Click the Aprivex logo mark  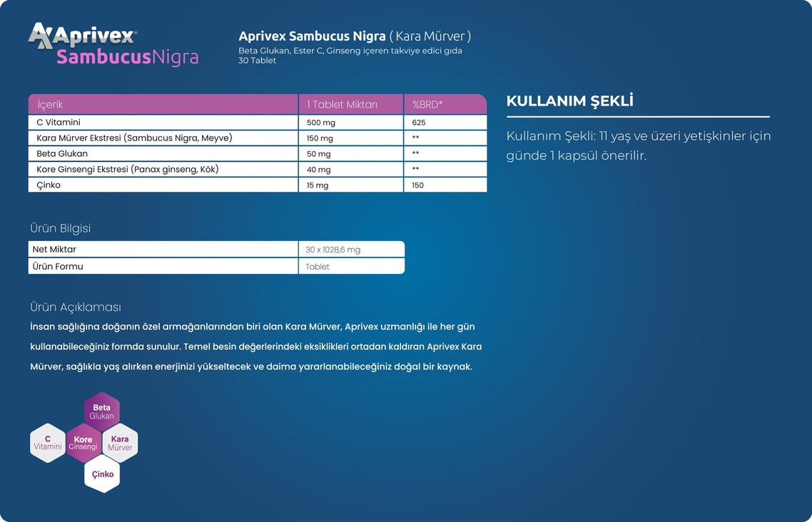[40, 36]
